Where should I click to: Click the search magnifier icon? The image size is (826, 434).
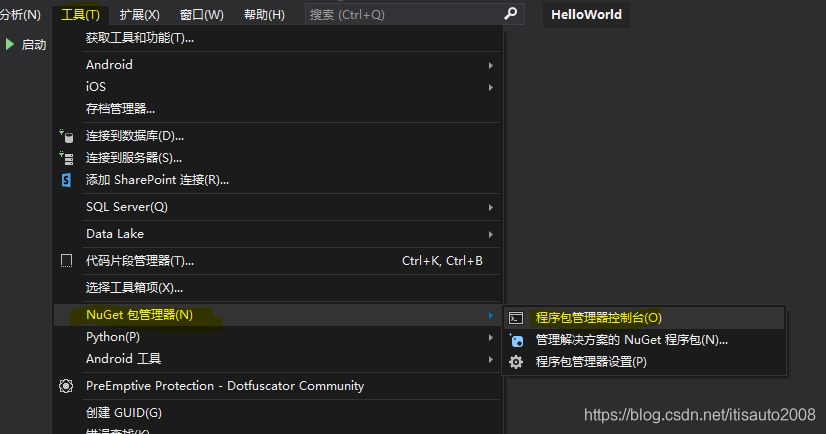(510, 14)
